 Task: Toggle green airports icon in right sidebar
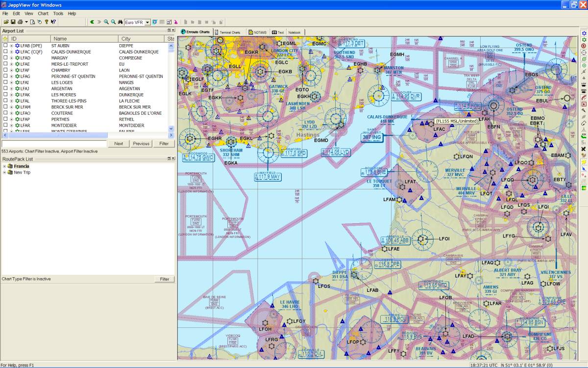584,40
